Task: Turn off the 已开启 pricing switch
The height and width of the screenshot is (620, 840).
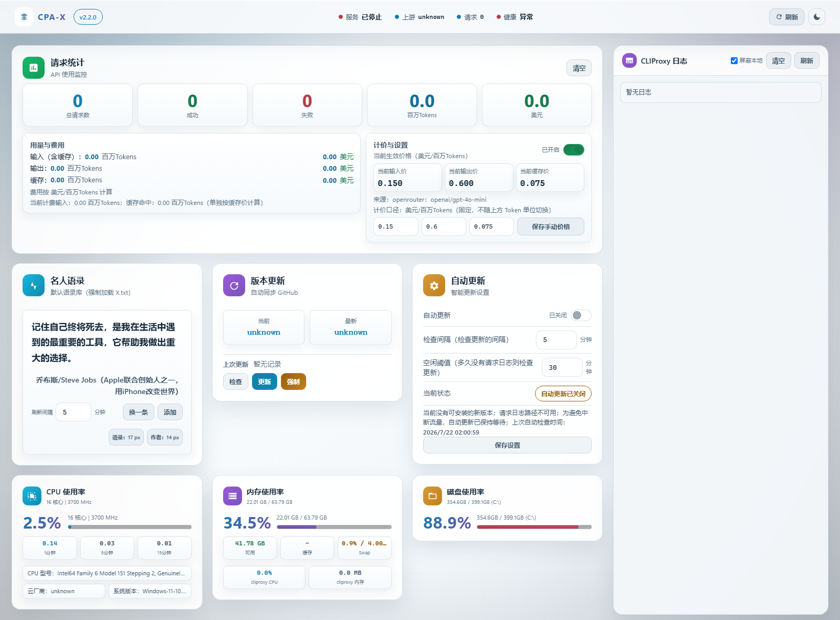Action: point(574,150)
